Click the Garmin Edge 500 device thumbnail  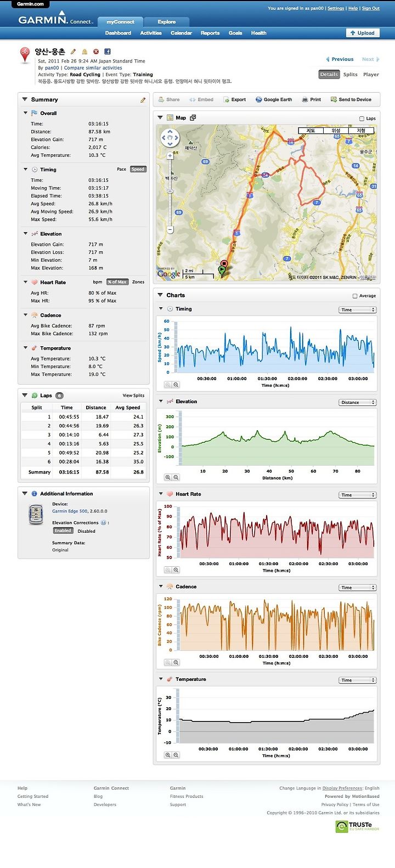36,515
